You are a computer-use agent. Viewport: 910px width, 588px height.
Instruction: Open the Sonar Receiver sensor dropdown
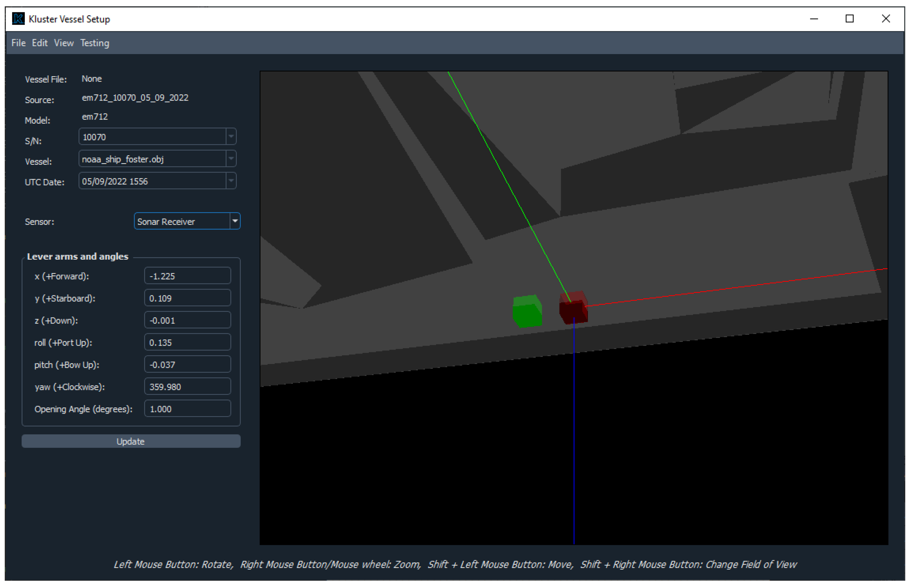pos(235,221)
